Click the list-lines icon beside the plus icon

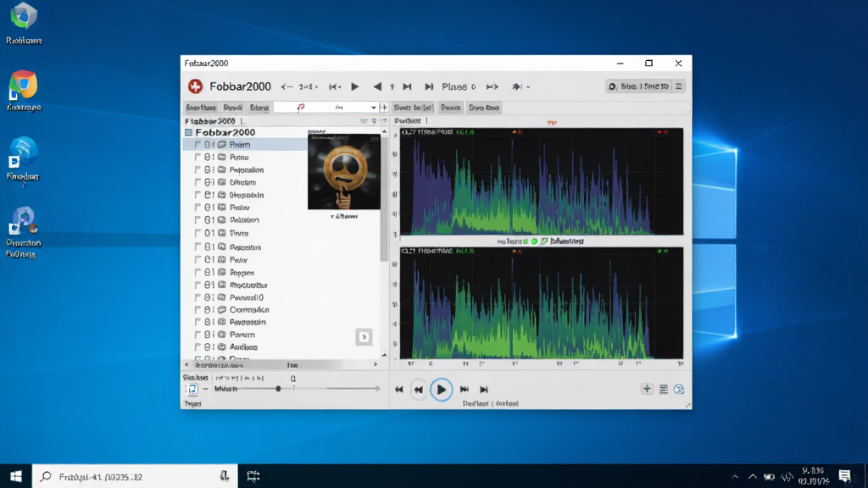[663, 390]
